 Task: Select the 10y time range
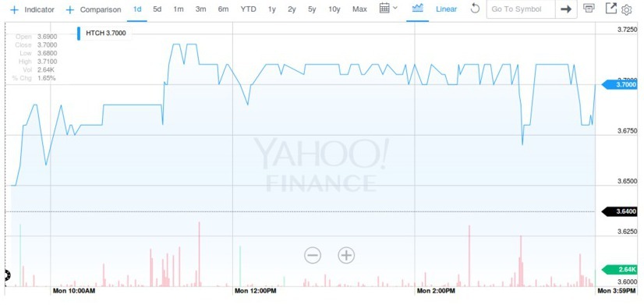[x=334, y=9]
